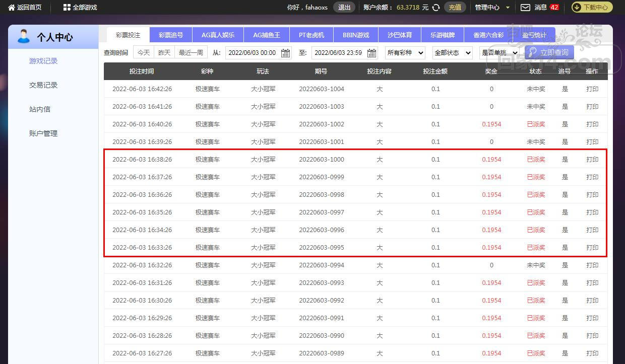Screen dimensions: 625x364
Task: Switch to the 彩票追号 tab
Action: (x=171, y=35)
